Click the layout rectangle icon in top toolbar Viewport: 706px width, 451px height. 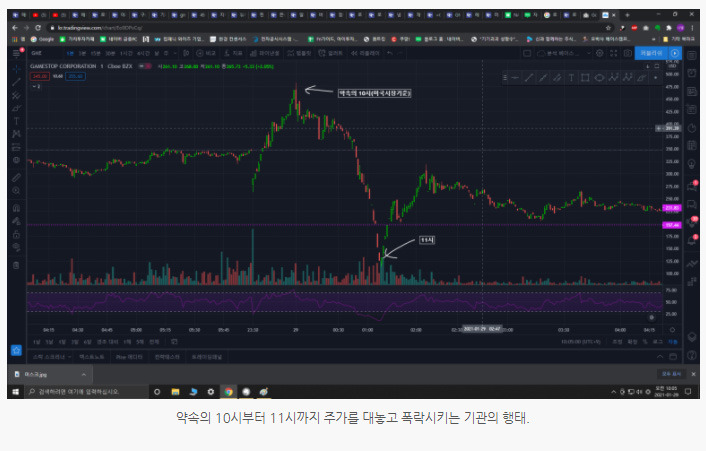click(527, 53)
